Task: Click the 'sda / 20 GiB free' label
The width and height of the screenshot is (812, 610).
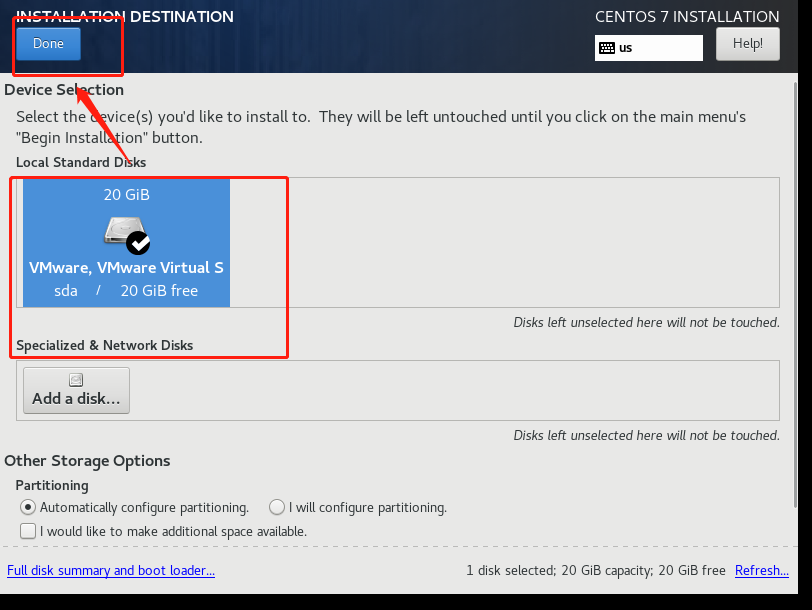Action: [x=126, y=291]
